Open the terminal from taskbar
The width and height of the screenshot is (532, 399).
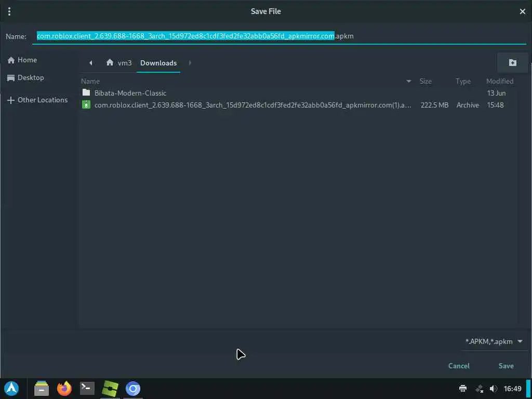[87, 388]
